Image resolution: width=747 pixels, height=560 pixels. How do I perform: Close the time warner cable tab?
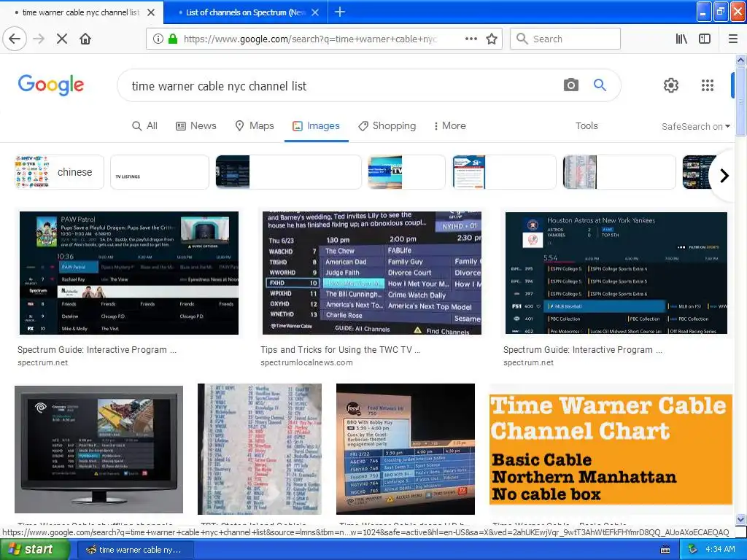coord(151,12)
